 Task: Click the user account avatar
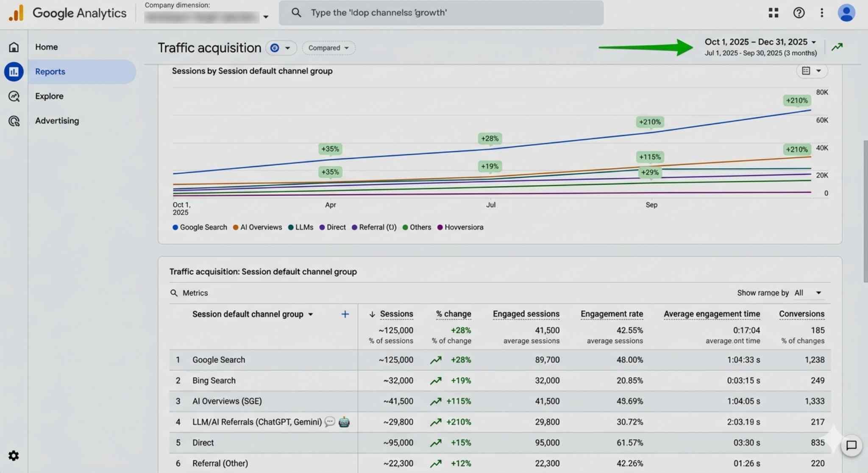click(x=846, y=13)
